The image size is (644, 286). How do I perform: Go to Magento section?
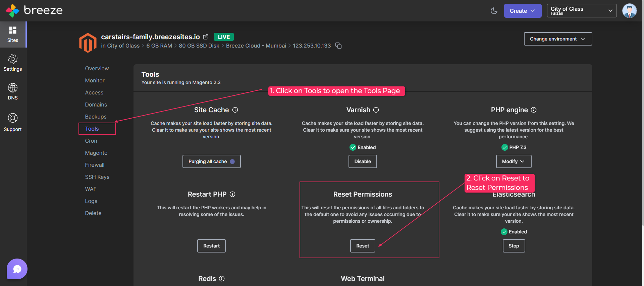point(96,153)
